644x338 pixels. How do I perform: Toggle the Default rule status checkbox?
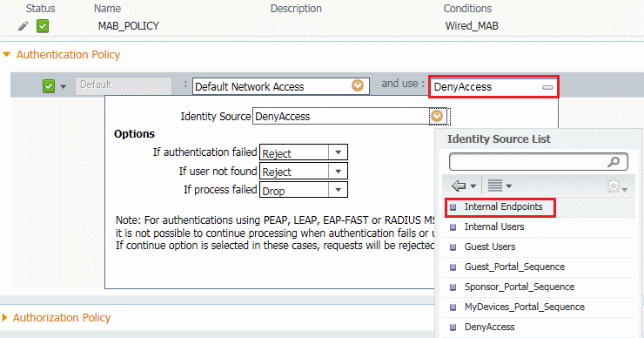click(49, 86)
